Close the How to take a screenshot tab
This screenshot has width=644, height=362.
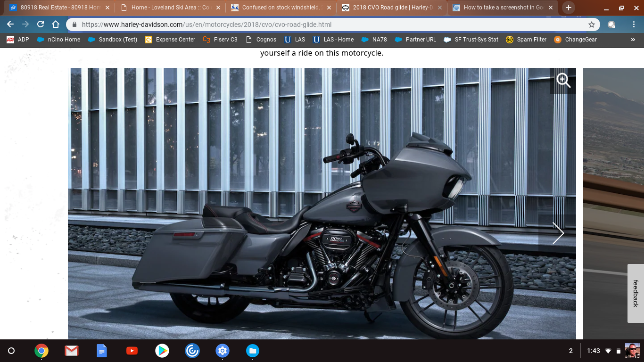click(x=551, y=8)
